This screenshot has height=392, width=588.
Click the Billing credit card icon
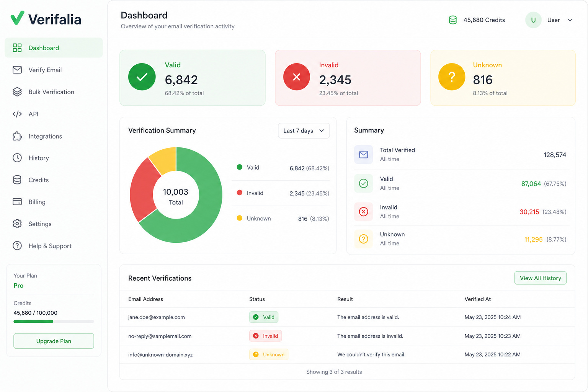click(17, 202)
